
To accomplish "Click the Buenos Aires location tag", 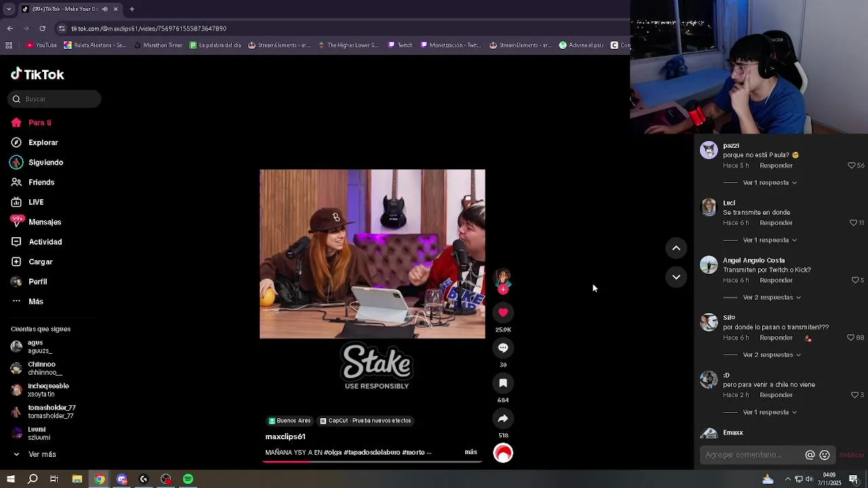I will pyautogui.click(x=290, y=421).
